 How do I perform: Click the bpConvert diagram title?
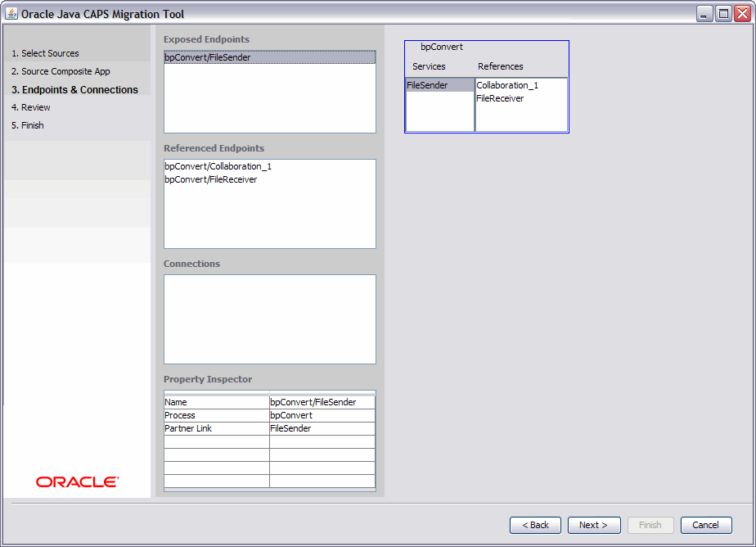442,47
